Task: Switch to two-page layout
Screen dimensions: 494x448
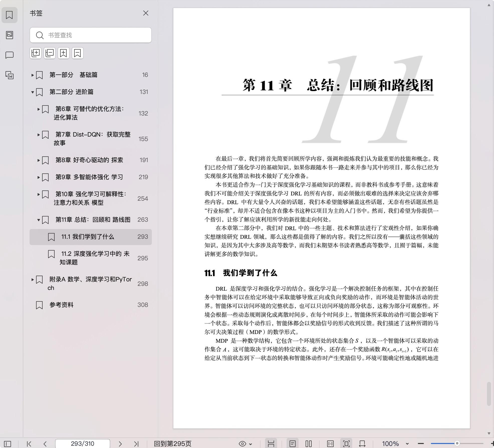Action: pos(309,444)
